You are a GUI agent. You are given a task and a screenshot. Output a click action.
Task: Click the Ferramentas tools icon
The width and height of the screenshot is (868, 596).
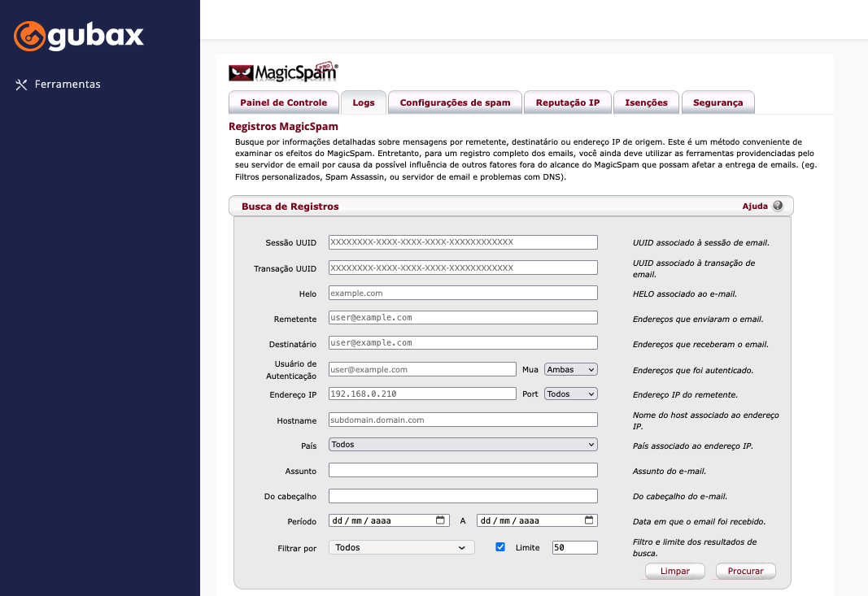coord(21,85)
